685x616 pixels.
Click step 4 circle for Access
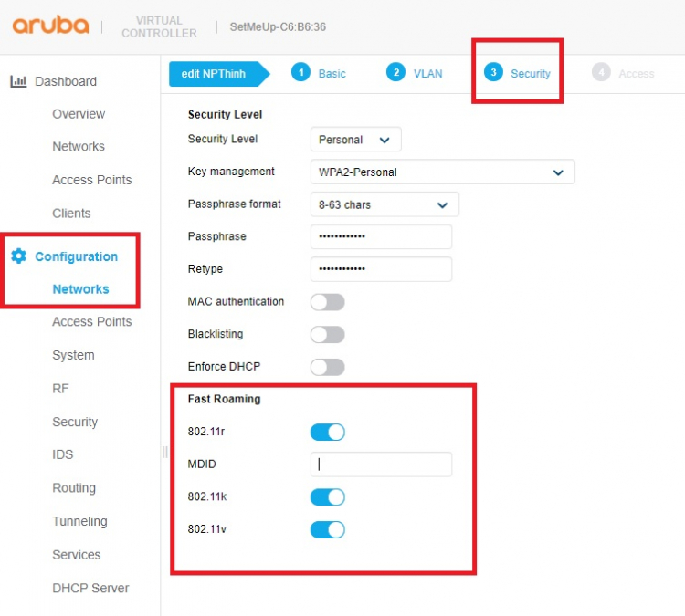(x=601, y=72)
